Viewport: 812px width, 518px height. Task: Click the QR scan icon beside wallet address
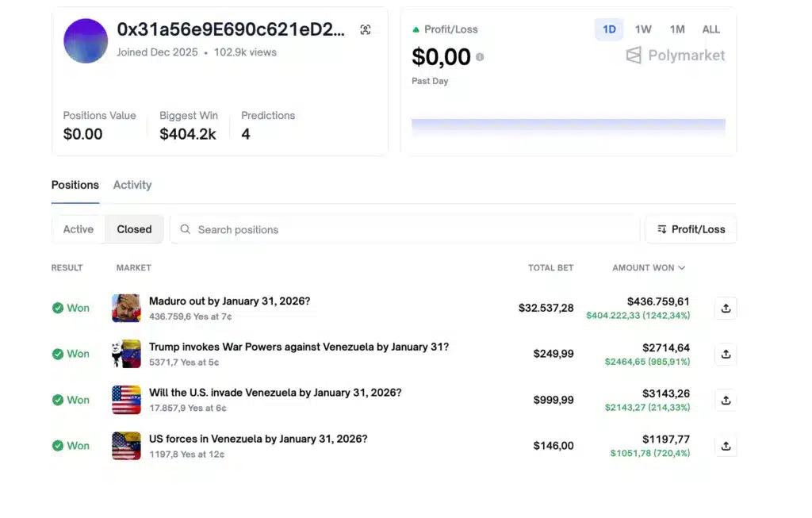pyautogui.click(x=365, y=30)
